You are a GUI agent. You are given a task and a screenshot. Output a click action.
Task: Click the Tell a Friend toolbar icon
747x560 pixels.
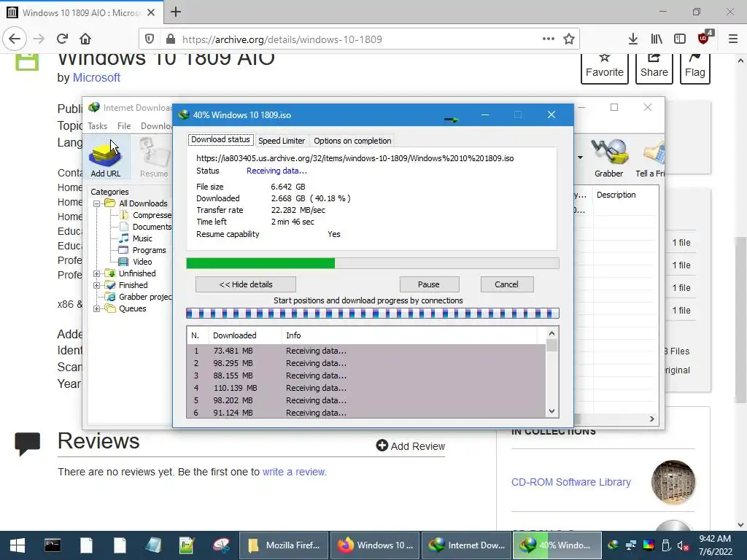tap(651, 157)
